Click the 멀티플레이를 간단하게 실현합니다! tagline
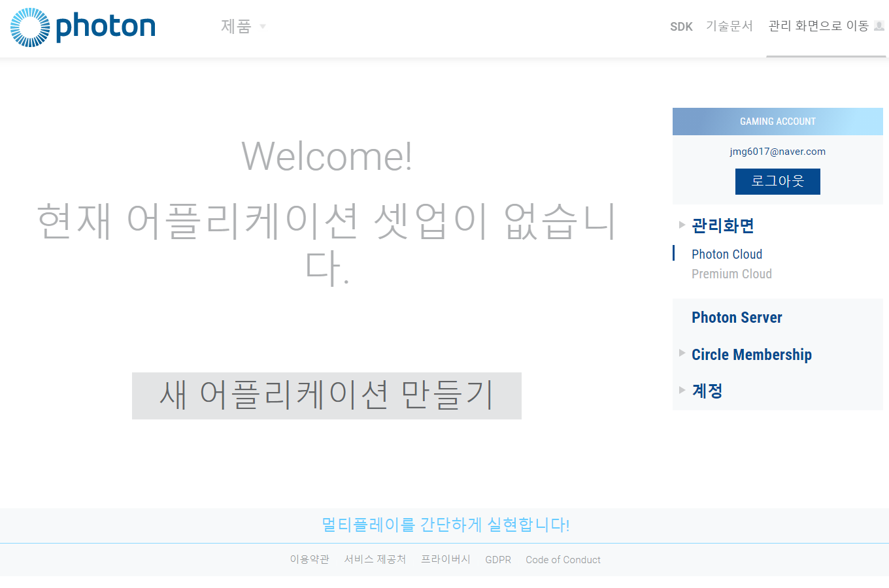This screenshot has height=588, width=889. coord(445,525)
